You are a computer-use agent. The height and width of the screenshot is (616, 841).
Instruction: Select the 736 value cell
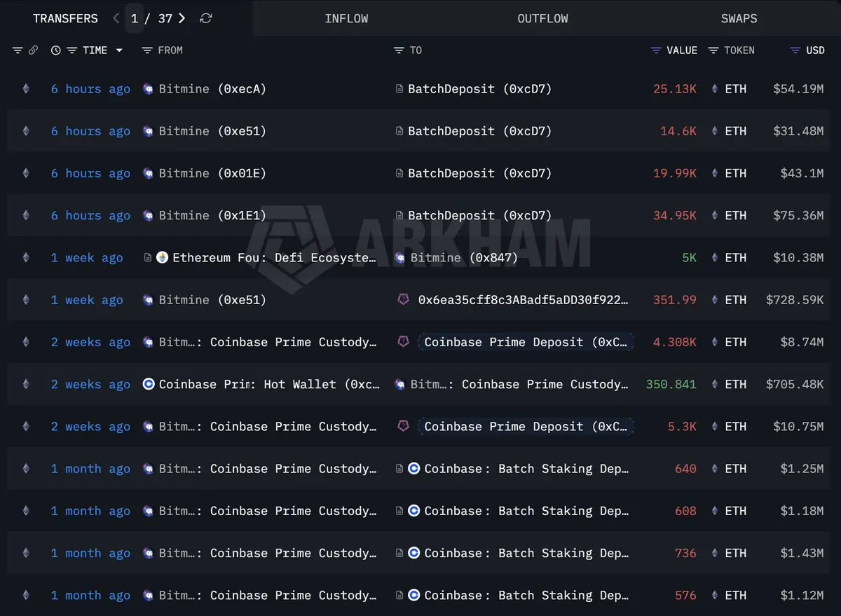pos(685,553)
